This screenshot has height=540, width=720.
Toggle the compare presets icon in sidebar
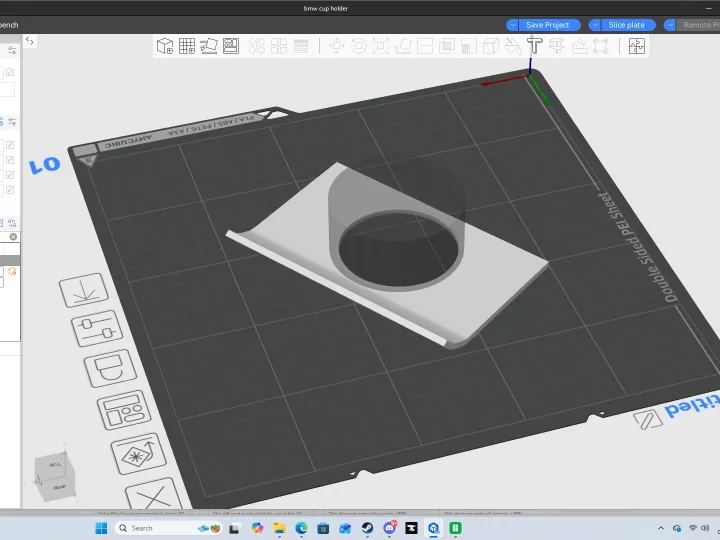tap(12, 223)
